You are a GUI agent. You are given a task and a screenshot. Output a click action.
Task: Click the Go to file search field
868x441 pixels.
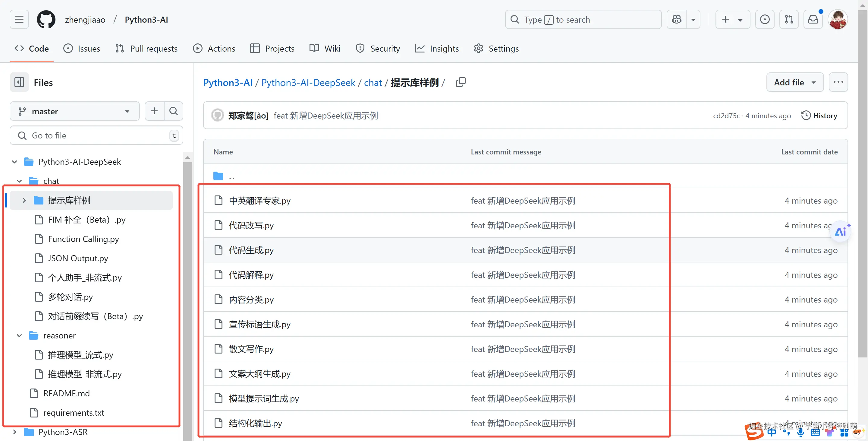pyautogui.click(x=96, y=135)
